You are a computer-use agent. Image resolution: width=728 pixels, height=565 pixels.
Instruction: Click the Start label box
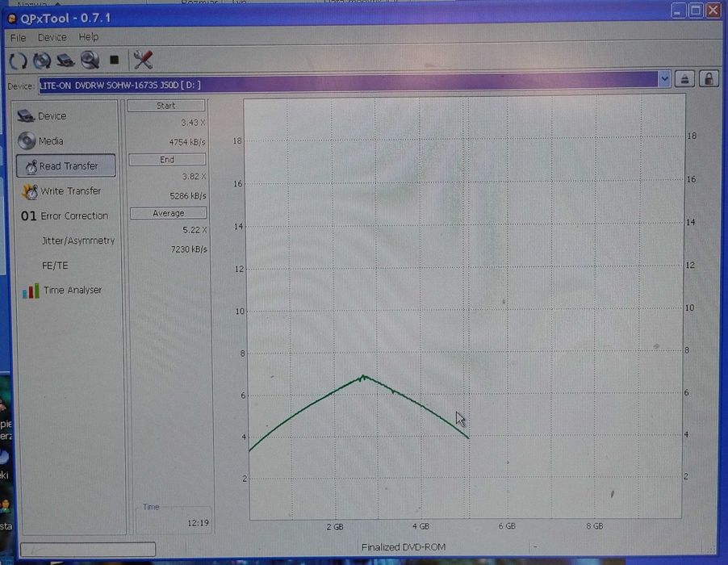165,106
